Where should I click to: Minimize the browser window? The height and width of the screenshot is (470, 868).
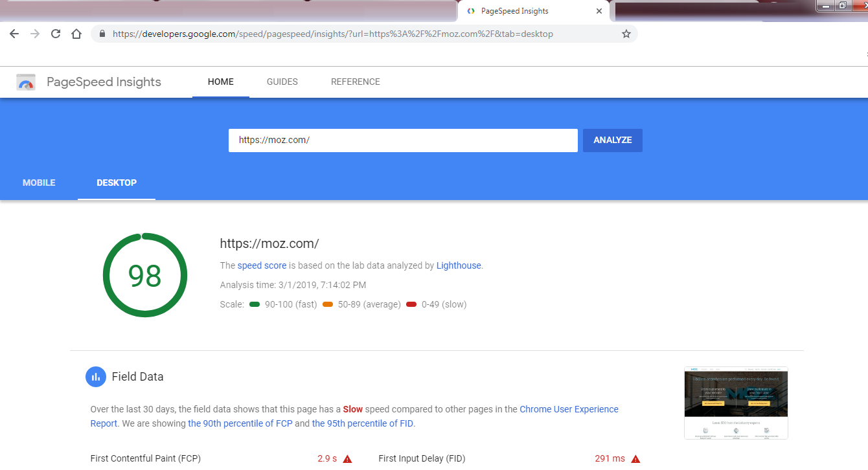(x=825, y=5)
